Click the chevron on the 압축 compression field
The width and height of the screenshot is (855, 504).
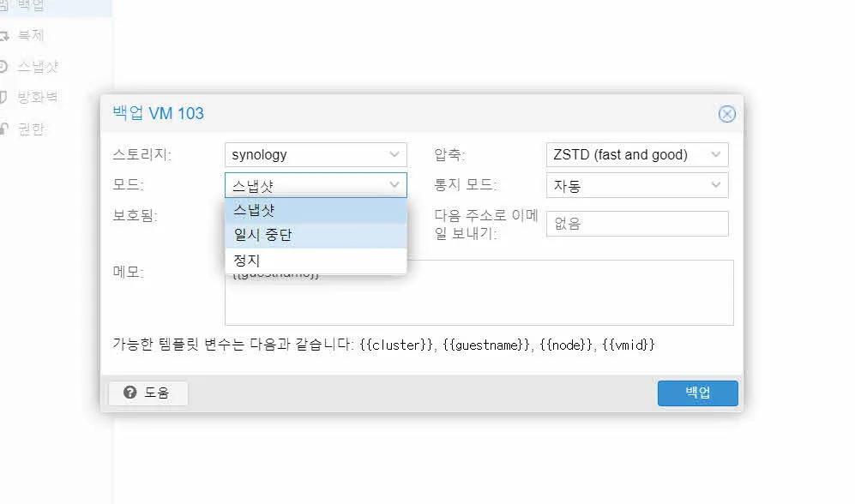[x=716, y=154]
